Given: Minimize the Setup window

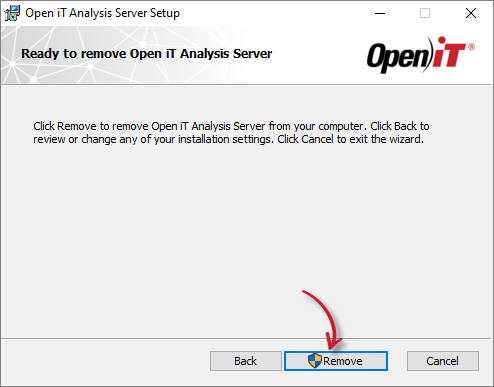Looking at the screenshot, I should click(x=380, y=13).
